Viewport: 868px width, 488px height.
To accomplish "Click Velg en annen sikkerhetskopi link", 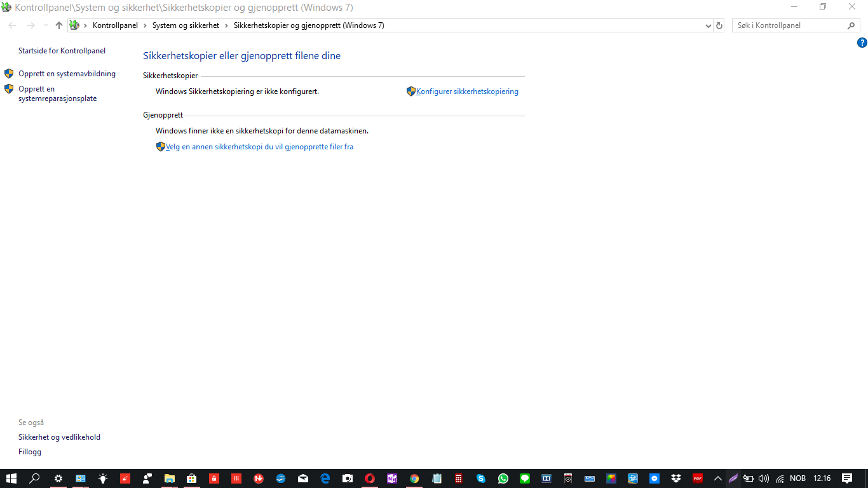I will pos(259,147).
